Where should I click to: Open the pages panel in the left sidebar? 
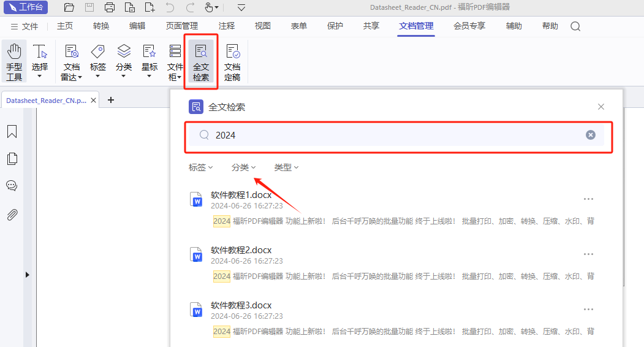coord(12,159)
